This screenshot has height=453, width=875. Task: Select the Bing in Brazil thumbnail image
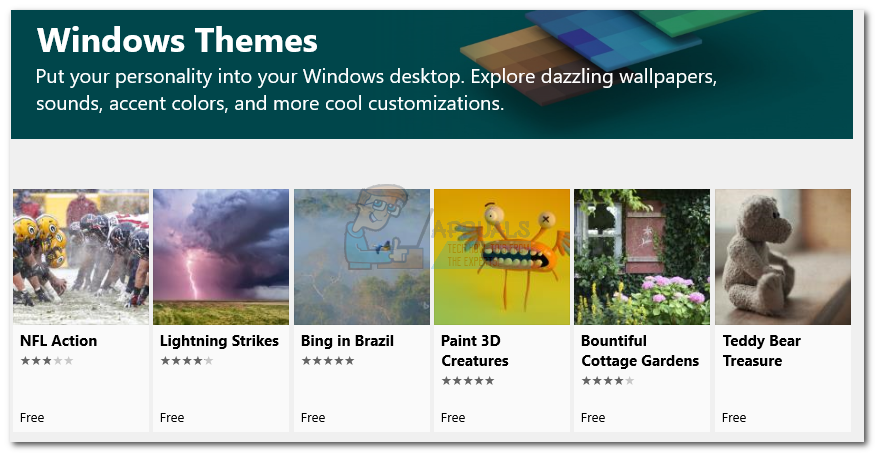[361, 257]
